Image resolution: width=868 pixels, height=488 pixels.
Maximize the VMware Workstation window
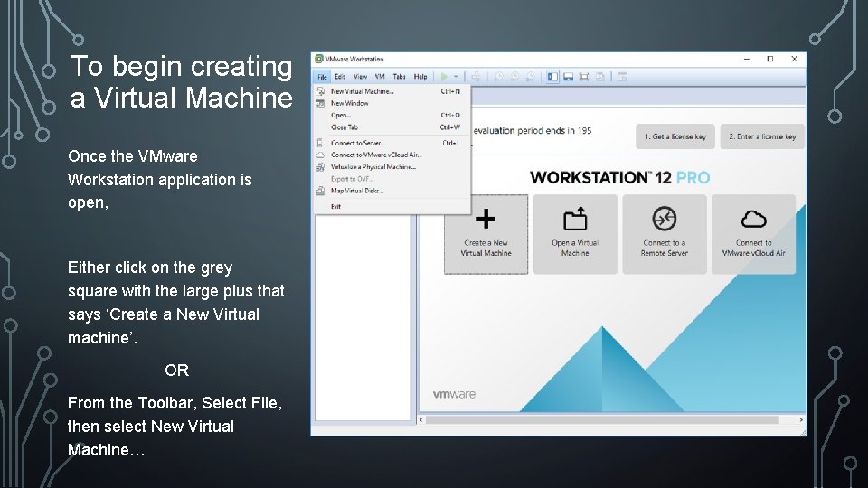(x=770, y=59)
